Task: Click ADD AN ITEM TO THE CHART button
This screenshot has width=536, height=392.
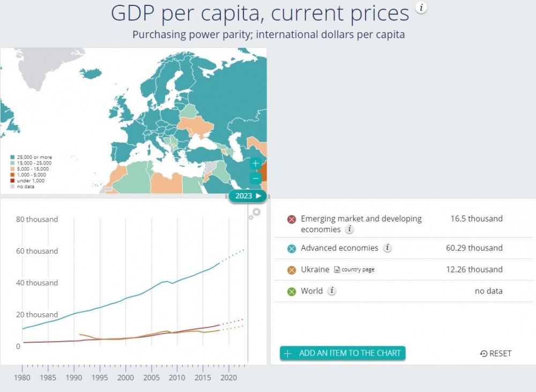Action: [x=343, y=353]
